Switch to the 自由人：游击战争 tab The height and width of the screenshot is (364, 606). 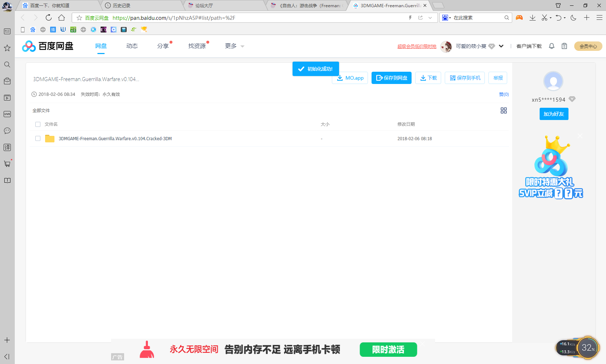click(308, 5)
